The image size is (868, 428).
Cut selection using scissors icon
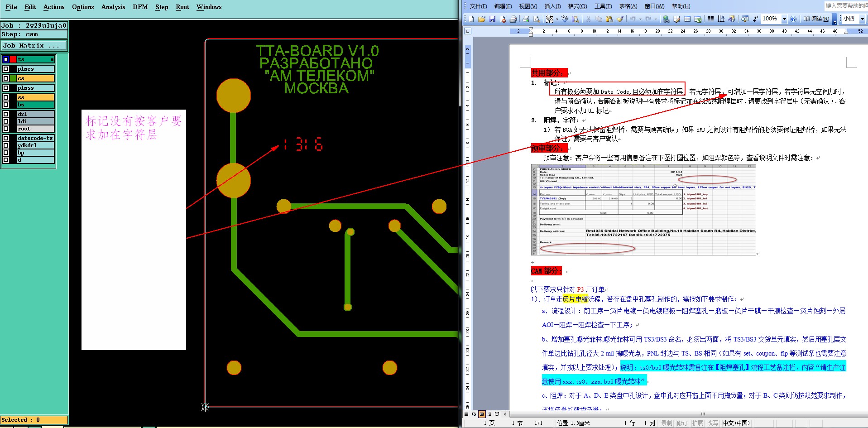(x=588, y=19)
